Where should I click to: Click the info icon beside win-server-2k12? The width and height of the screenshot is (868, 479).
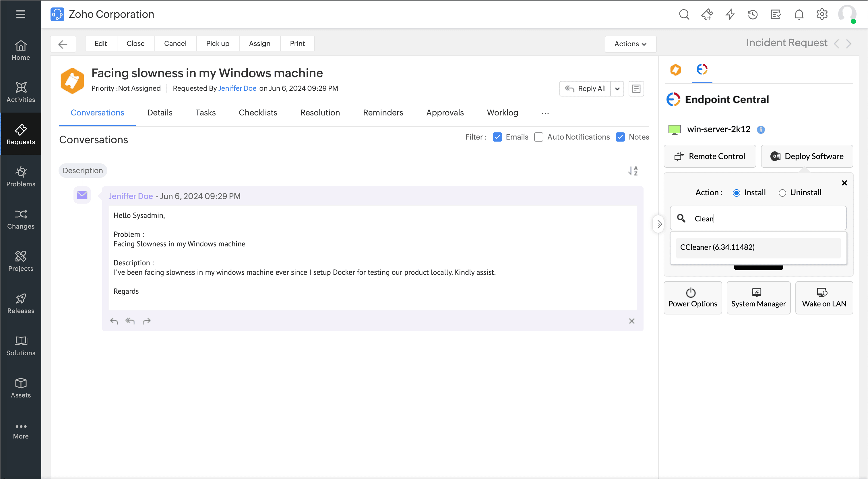click(x=761, y=130)
